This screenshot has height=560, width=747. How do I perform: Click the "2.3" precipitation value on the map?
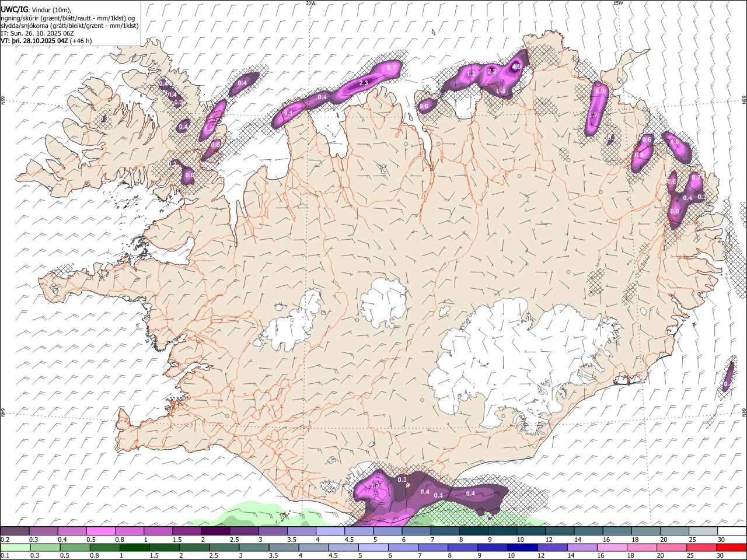pyautogui.click(x=364, y=83)
